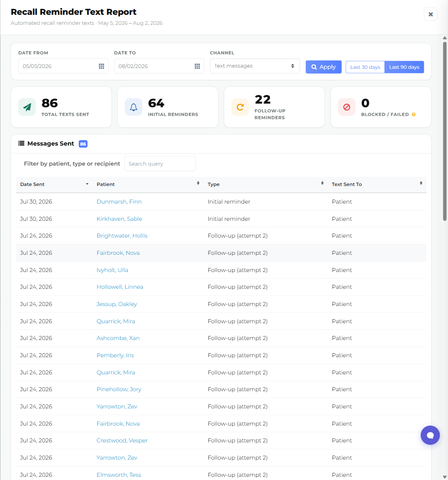Sort by the Text Sent To column
This screenshot has width=448, height=480.
377,184
